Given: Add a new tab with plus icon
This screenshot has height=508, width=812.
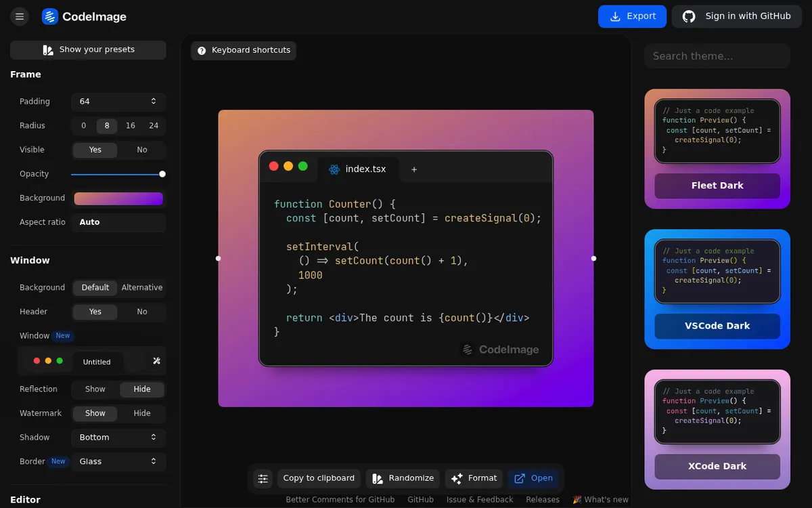Looking at the screenshot, I should [414, 169].
